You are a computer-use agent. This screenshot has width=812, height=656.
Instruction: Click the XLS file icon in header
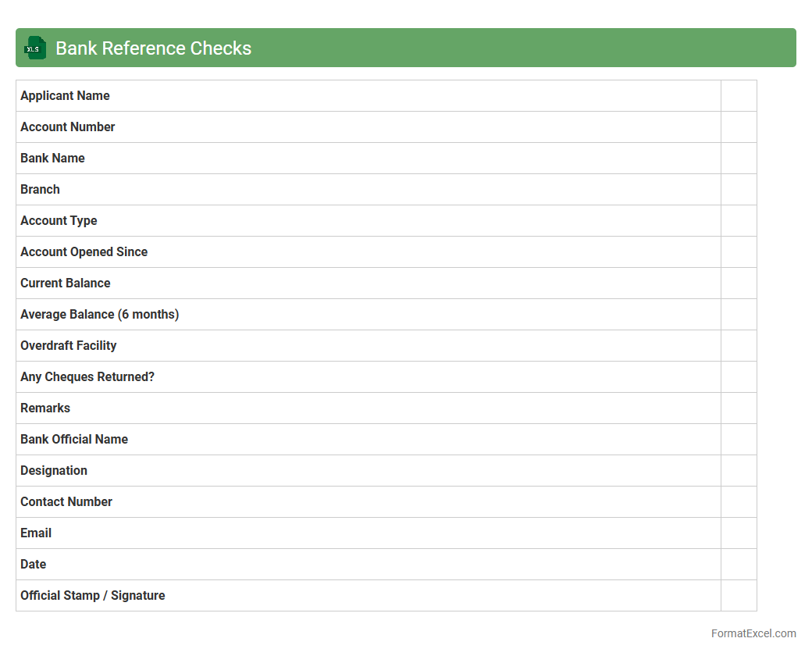pos(35,48)
